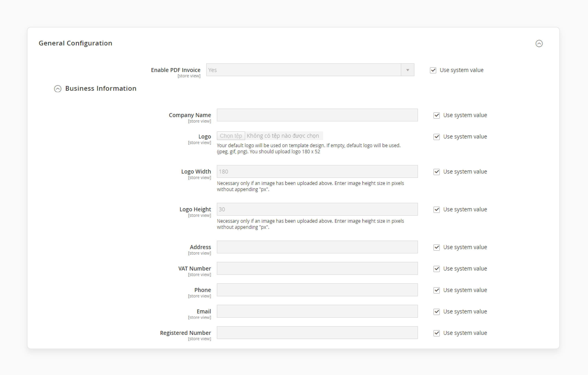Click the Logo Width field showing 180

(x=317, y=171)
